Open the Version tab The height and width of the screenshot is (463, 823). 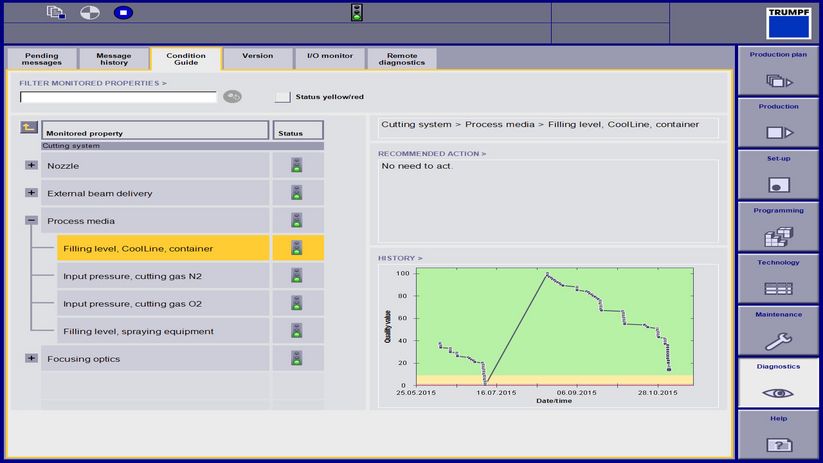(x=258, y=59)
